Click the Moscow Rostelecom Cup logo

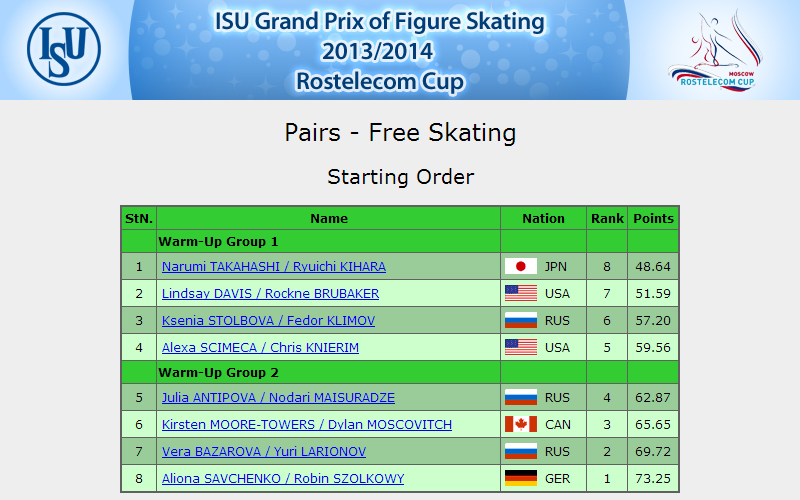pyautogui.click(x=715, y=51)
